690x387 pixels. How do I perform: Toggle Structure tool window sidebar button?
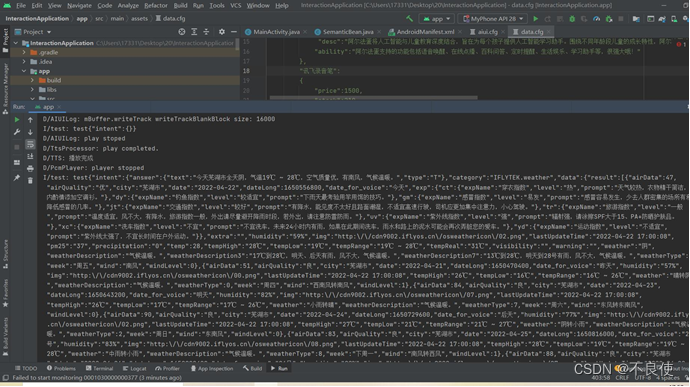click(5, 254)
